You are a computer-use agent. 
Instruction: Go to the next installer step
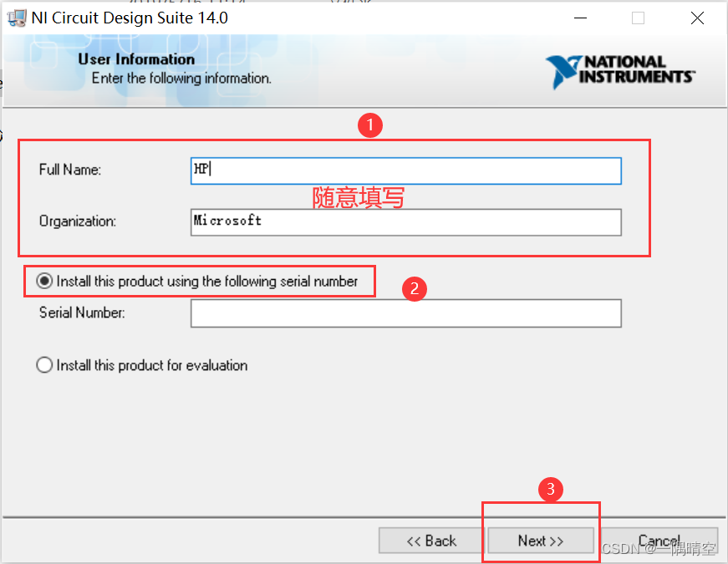[541, 541]
